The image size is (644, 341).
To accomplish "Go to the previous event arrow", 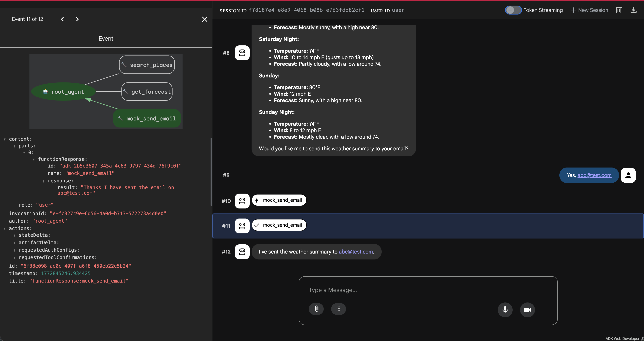I will pyautogui.click(x=62, y=19).
